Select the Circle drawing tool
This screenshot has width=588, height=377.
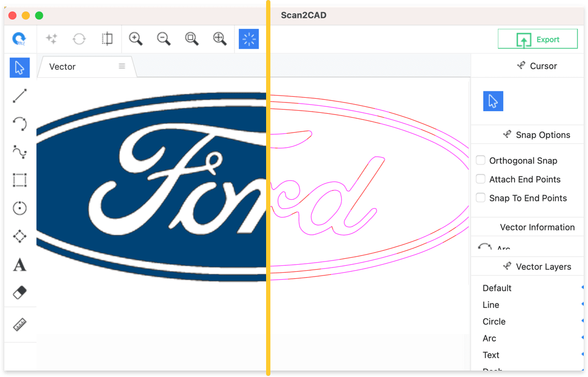point(20,208)
